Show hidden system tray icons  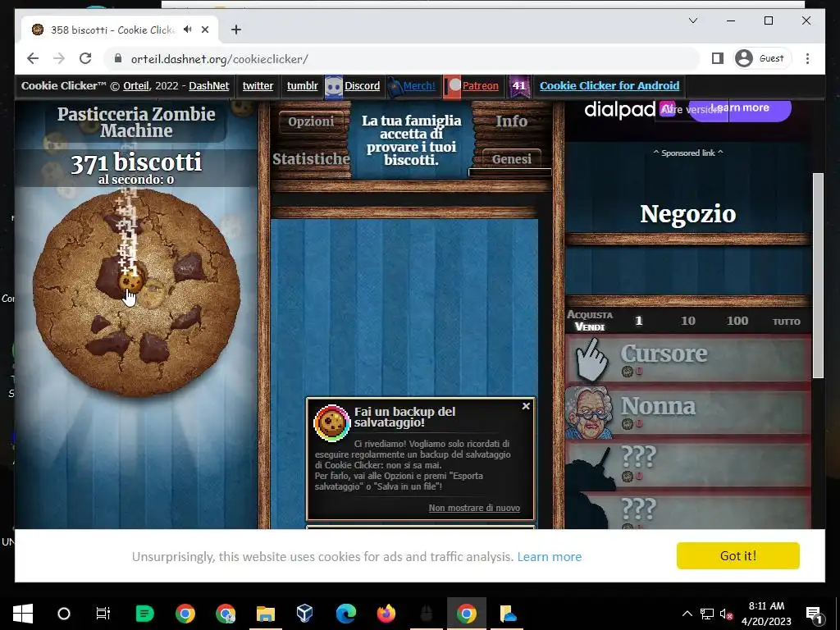pos(687,614)
